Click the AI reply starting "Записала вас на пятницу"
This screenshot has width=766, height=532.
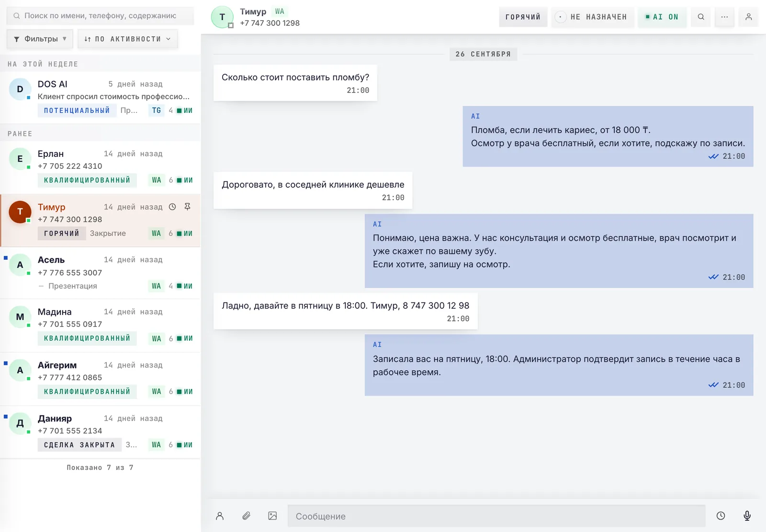click(559, 365)
